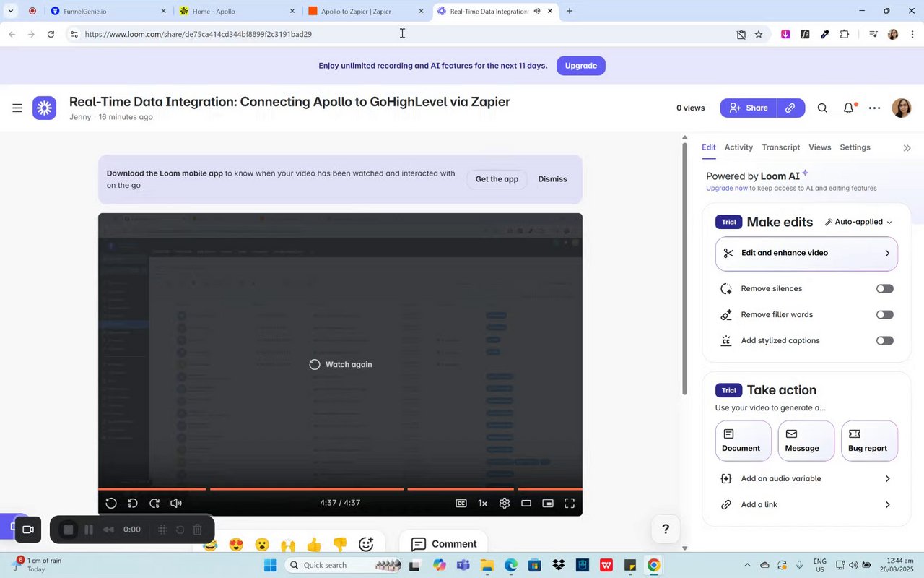Click the video progress bar

click(340, 489)
